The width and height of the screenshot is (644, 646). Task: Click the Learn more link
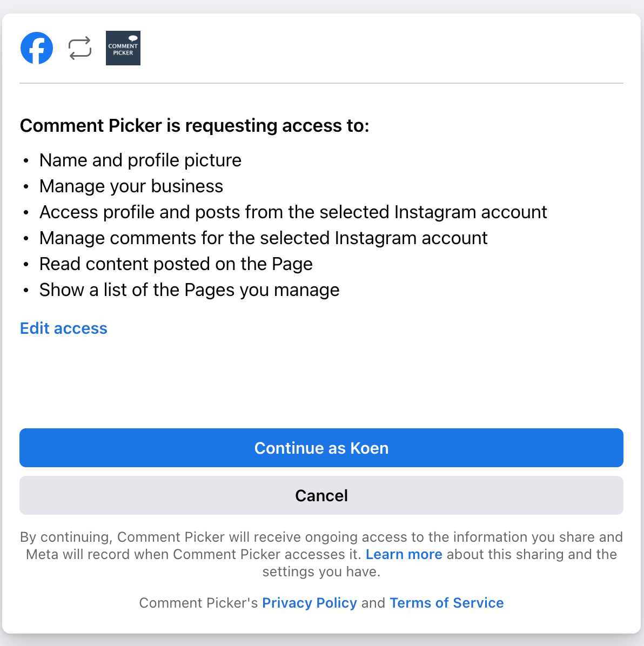(404, 554)
